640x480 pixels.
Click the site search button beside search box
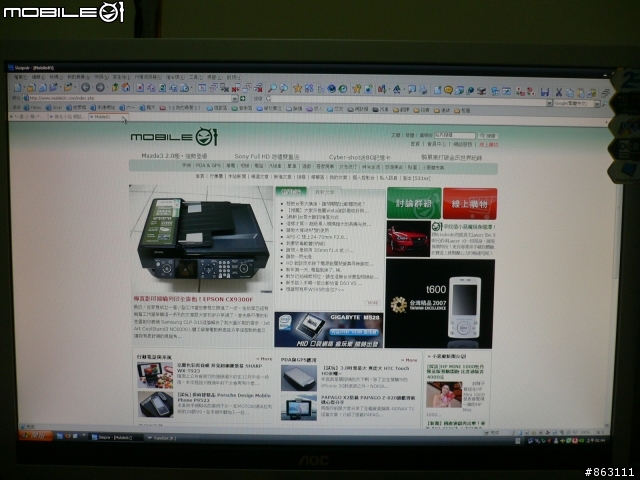[488, 136]
